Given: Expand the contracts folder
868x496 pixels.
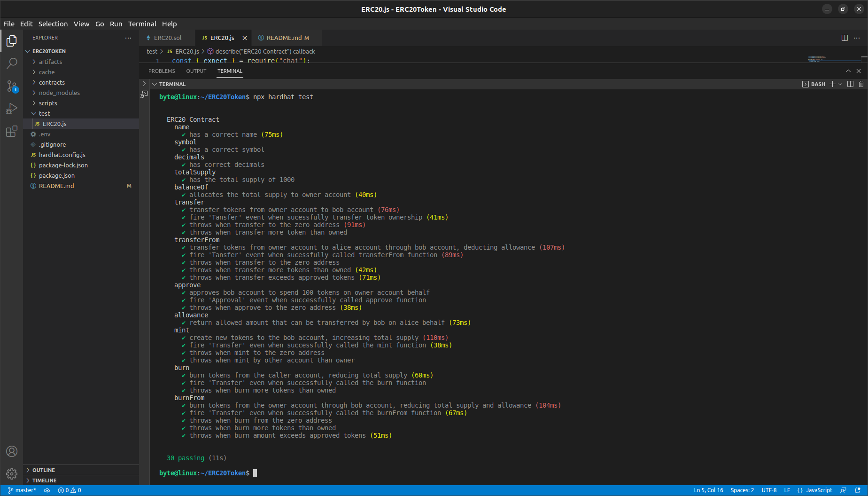Looking at the screenshot, I should (x=81, y=82).
